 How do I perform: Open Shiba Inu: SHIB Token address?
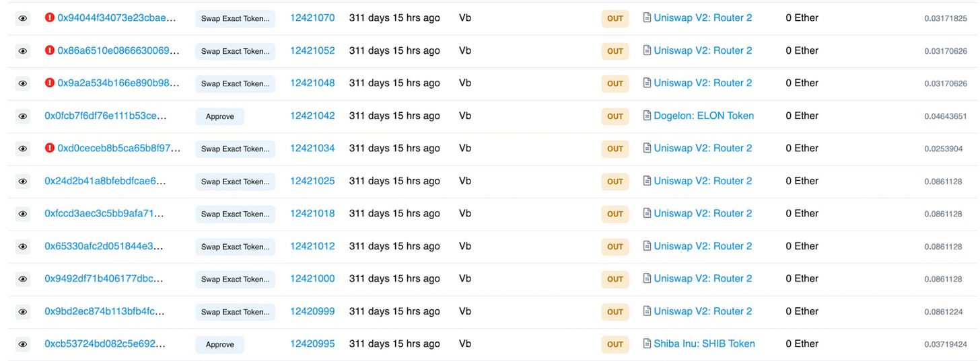coord(704,344)
